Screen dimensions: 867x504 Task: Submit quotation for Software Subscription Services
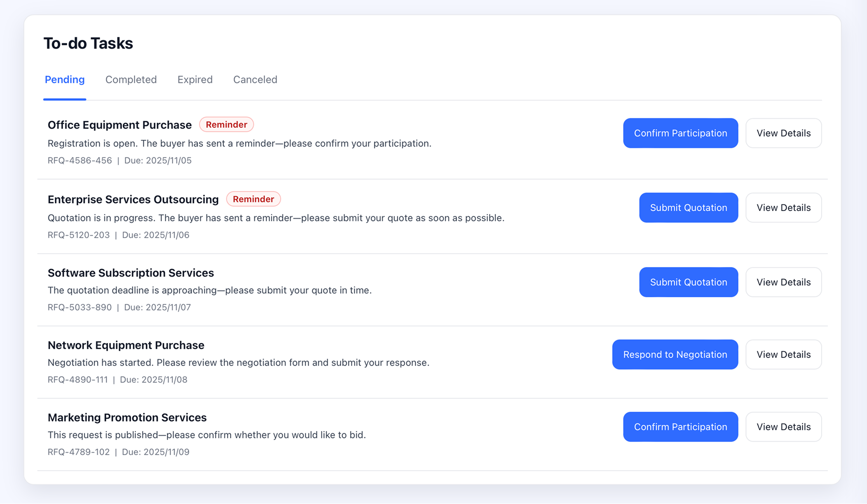pos(688,282)
